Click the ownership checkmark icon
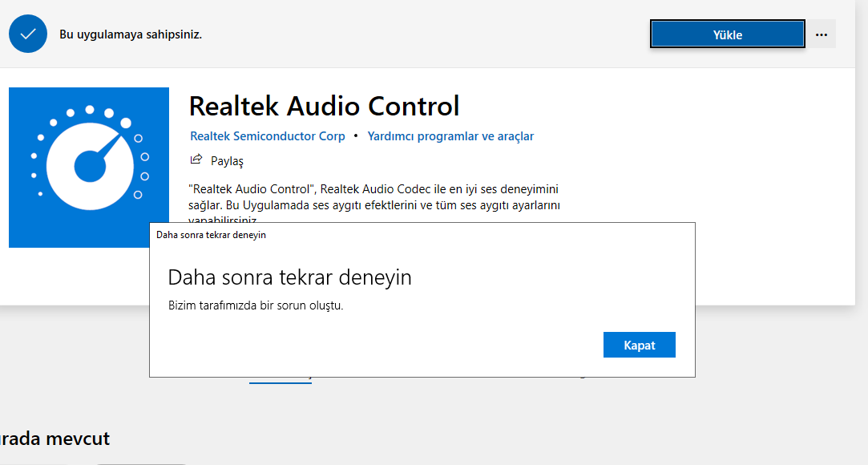 28,34
